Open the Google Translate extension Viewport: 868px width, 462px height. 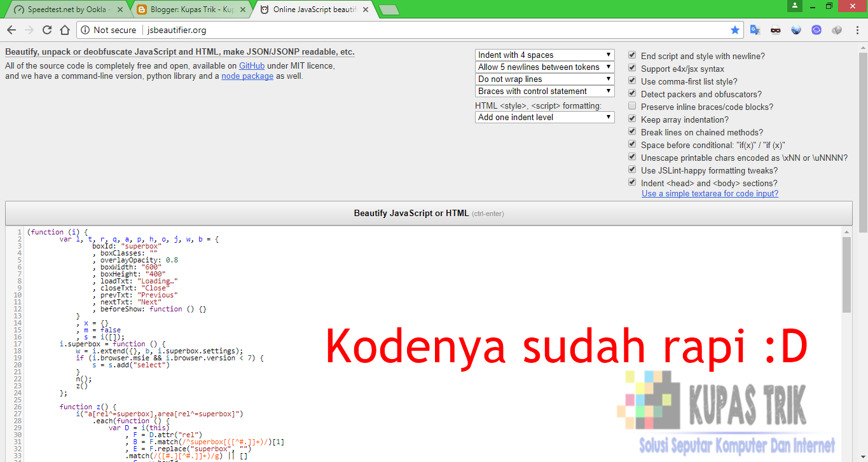755,30
